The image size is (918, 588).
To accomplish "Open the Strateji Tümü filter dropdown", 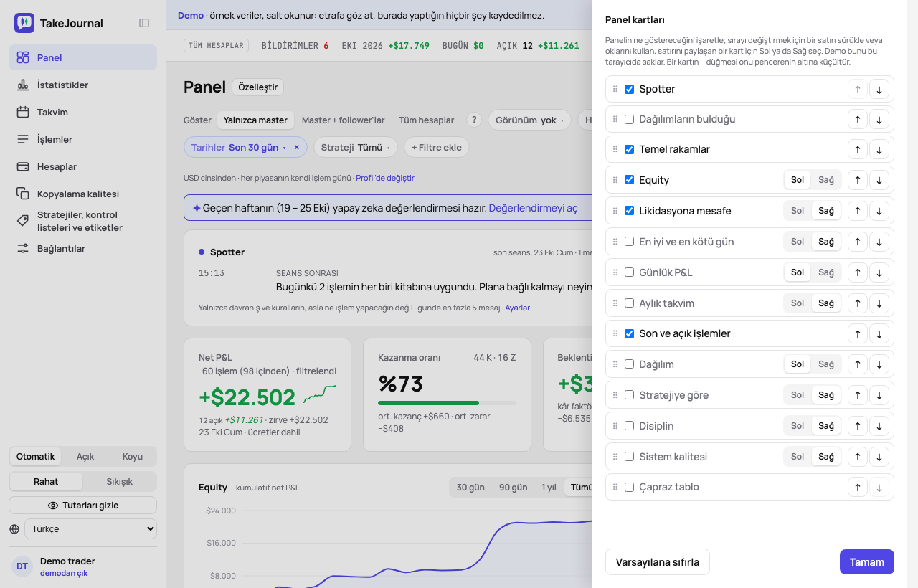I will [x=355, y=147].
